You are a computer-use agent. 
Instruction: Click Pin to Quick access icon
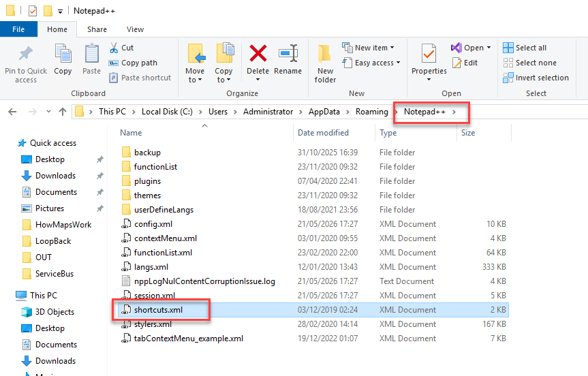[x=25, y=54]
